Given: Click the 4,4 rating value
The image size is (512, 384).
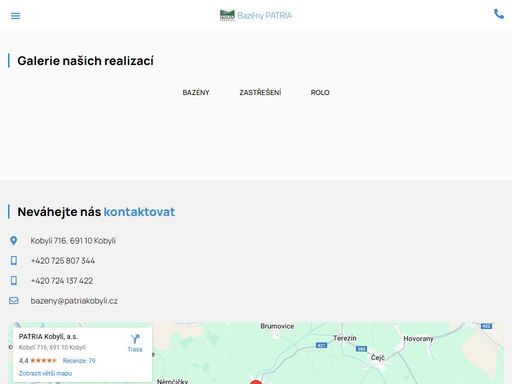Looking at the screenshot, I should pos(23,361).
